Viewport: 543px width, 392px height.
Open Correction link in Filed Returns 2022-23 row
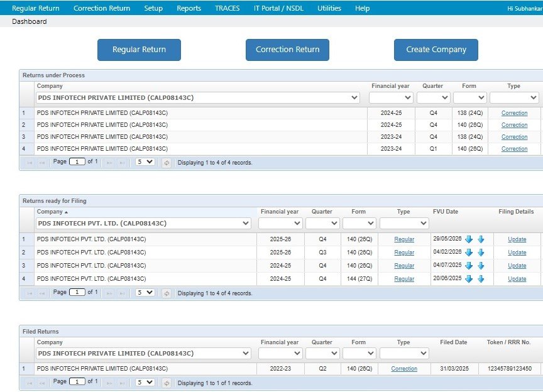coord(404,369)
